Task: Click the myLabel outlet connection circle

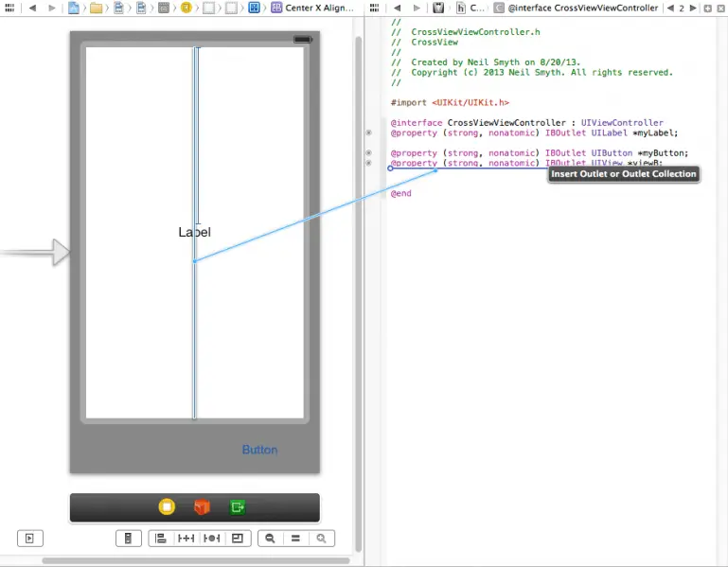Action: tap(368, 133)
